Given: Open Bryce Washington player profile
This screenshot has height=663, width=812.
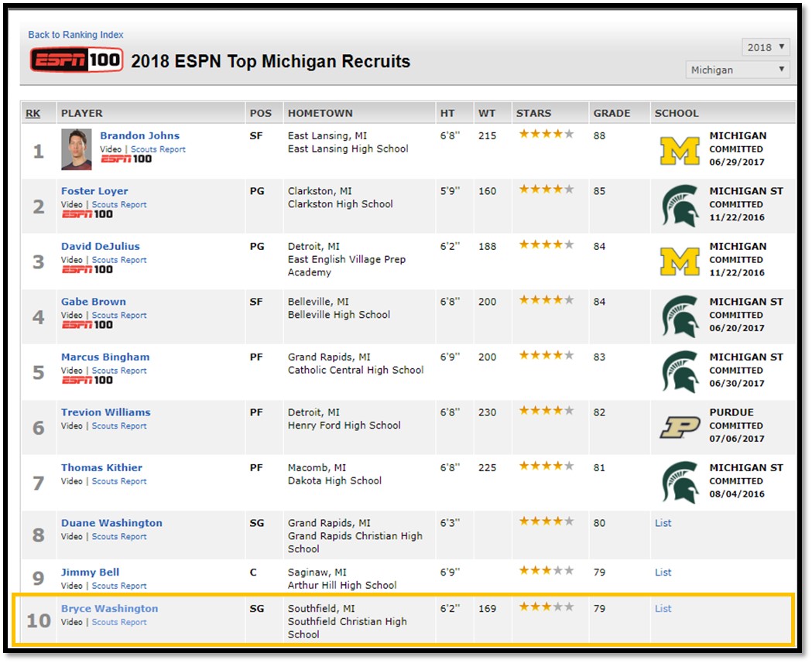Looking at the screenshot, I should [109, 609].
